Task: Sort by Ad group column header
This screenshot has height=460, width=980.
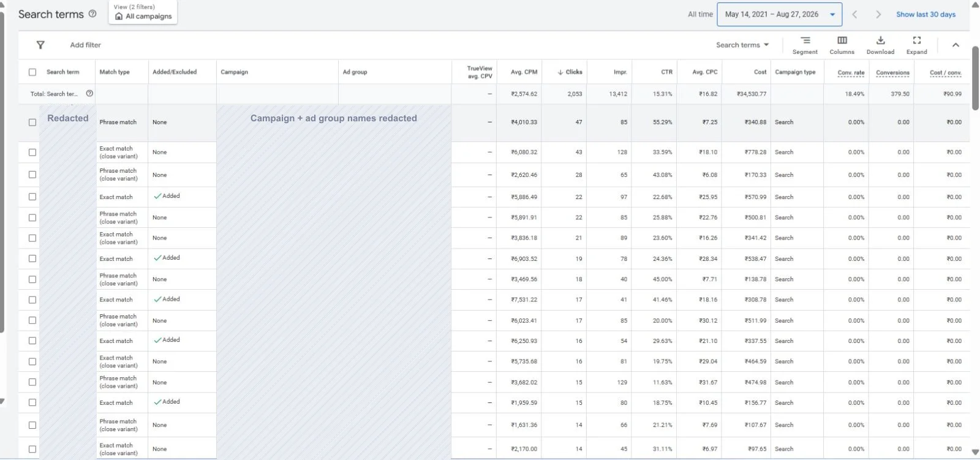Action: tap(355, 72)
